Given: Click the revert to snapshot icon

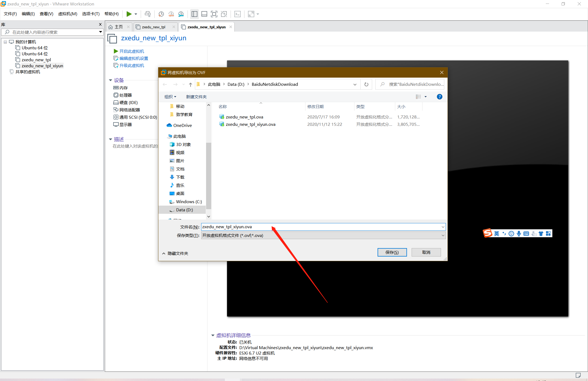Looking at the screenshot, I should coord(171,14).
